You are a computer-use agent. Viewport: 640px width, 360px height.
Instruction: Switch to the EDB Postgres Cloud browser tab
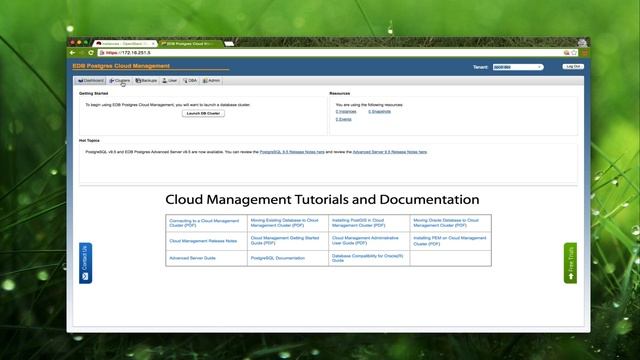click(x=190, y=43)
